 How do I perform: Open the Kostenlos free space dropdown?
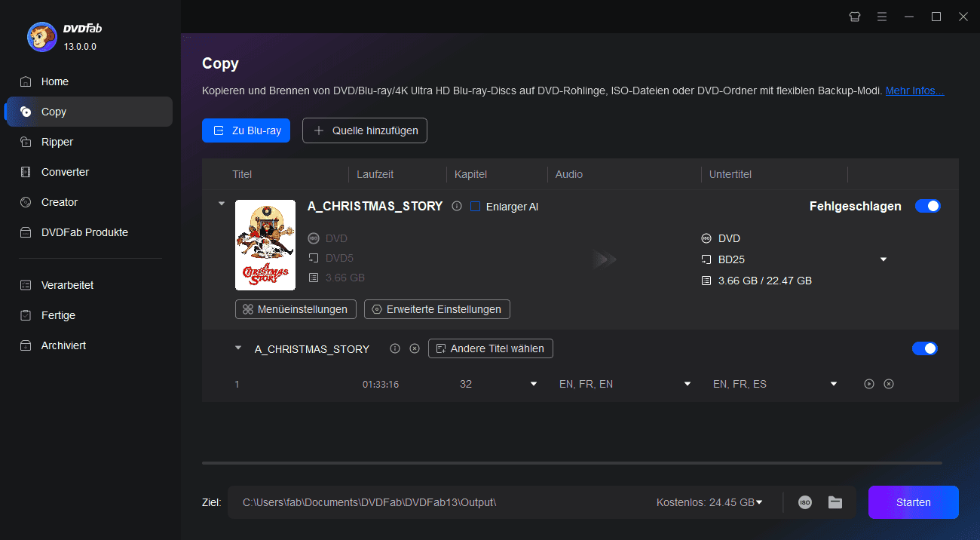(759, 502)
